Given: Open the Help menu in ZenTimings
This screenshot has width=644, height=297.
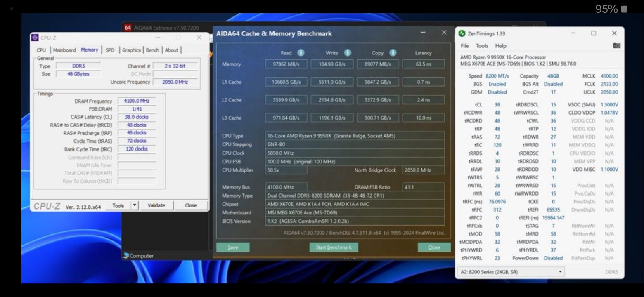Looking at the screenshot, I should [501, 46].
